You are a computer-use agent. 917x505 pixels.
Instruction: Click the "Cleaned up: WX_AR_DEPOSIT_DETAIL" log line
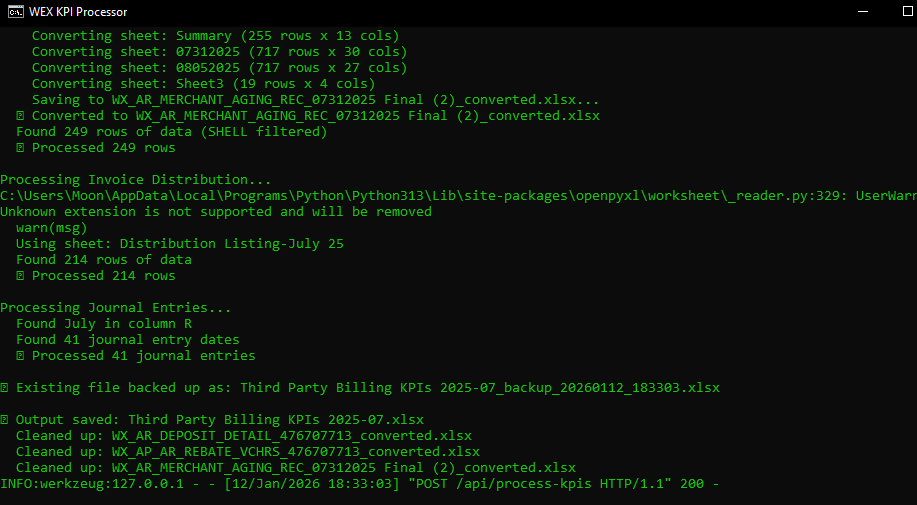pyautogui.click(x=243, y=436)
